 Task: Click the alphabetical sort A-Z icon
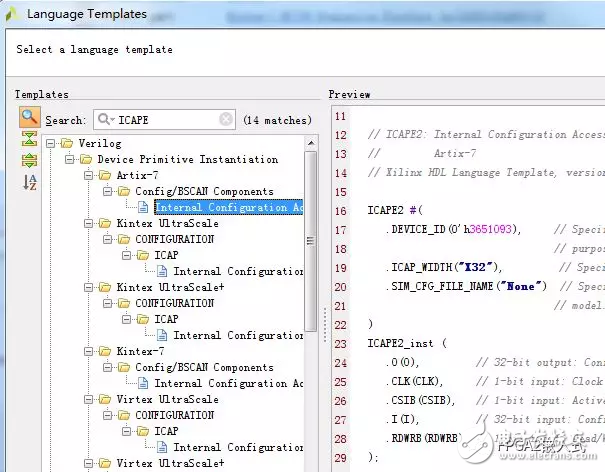(x=28, y=182)
